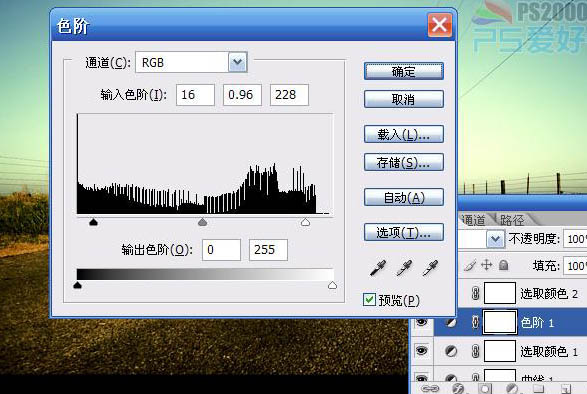Hide the 选取颜色 1 layer eye
The width and height of the screenshot is (587, 394).
(422, 351)
